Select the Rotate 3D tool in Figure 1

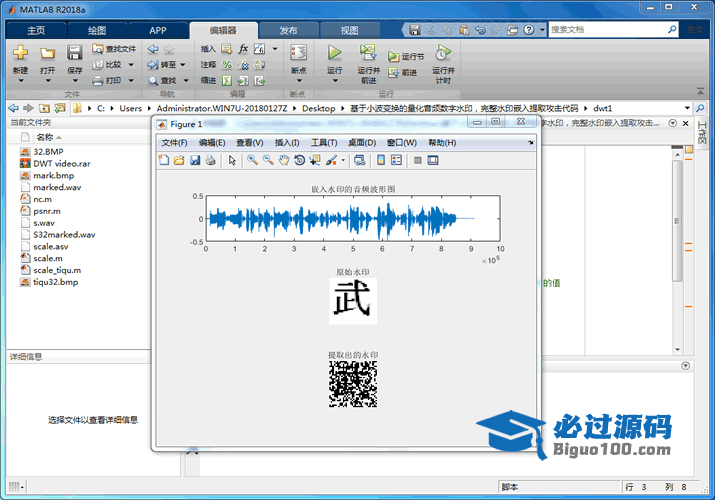[299, 160]
